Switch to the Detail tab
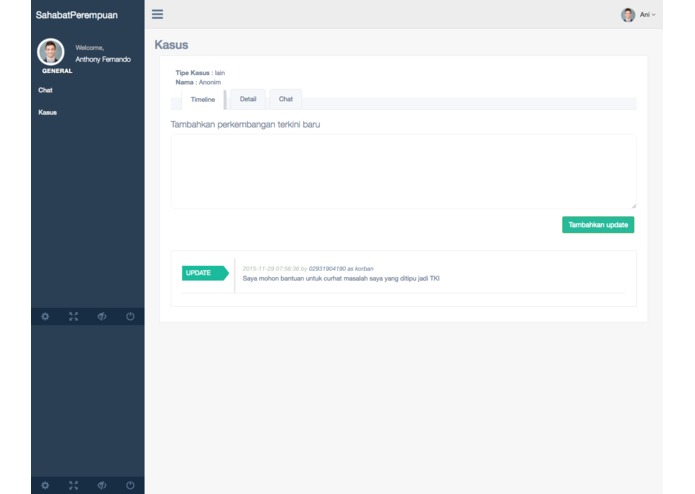This screenshot has height=494, width=695. click(x=248, y=99)
